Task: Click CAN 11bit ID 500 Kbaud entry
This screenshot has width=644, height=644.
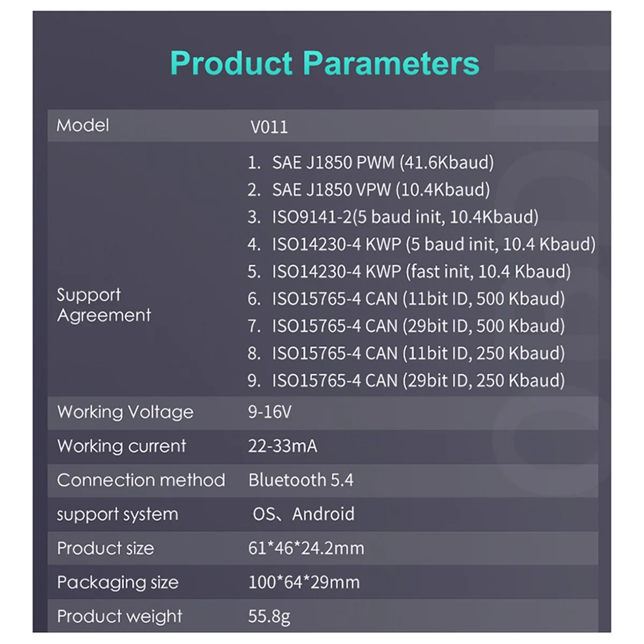Action: (406, 299)
